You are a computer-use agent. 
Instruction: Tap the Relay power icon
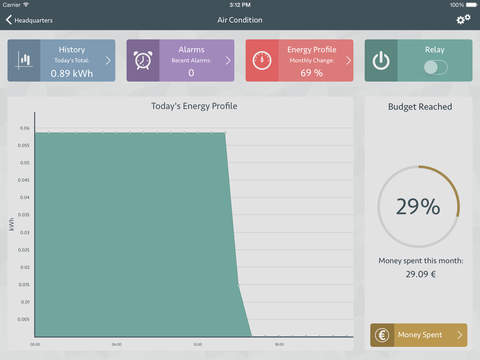tap(381, 61)
